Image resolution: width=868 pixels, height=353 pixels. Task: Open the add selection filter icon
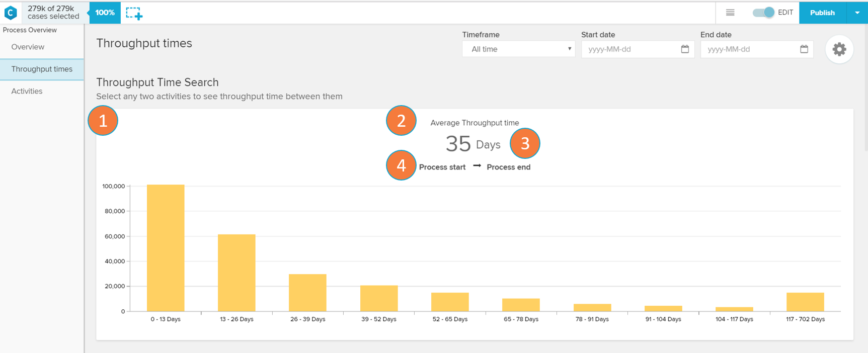coord(134,14)
